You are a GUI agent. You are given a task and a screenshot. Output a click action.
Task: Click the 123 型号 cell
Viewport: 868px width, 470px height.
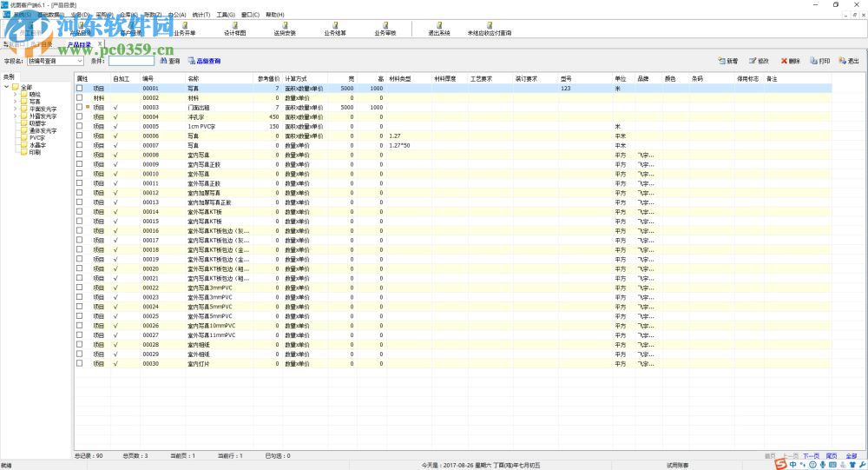pyautogui.click(x=566, y=88)
